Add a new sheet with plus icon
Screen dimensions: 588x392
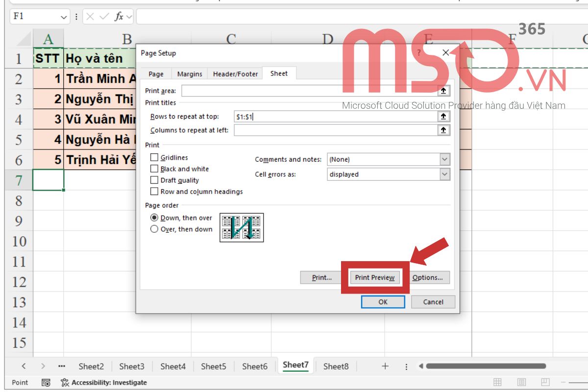[385, 366]
